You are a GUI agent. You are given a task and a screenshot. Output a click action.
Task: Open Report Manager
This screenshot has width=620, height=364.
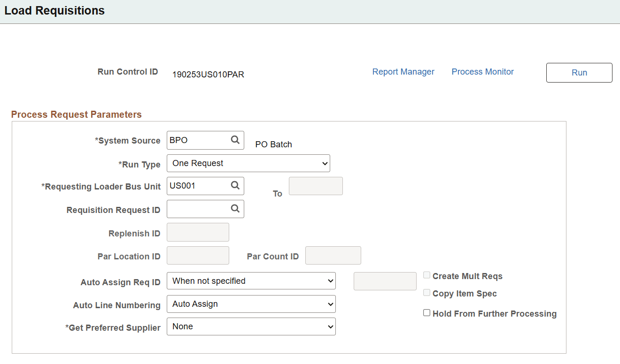pos(403,71)
